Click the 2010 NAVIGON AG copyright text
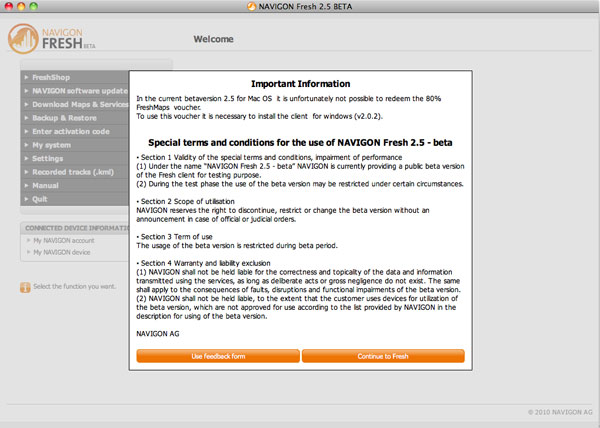The height and width of the screenshot is (428, 600). coord(560,412)
